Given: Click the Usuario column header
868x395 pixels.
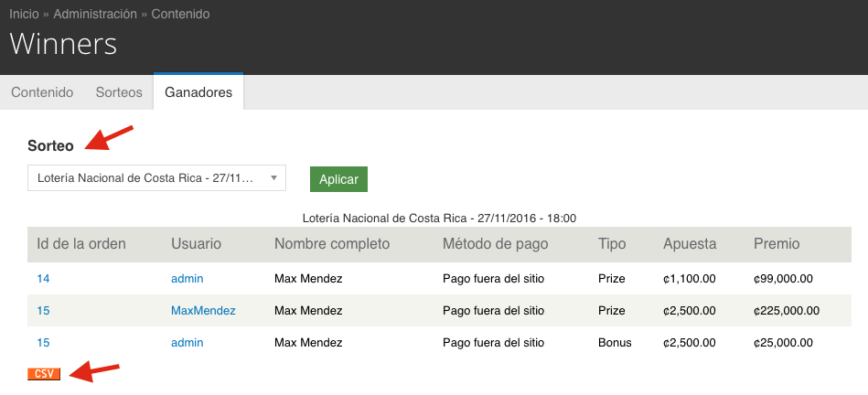Looking at the screenshot, I should [x=196, y=243].
